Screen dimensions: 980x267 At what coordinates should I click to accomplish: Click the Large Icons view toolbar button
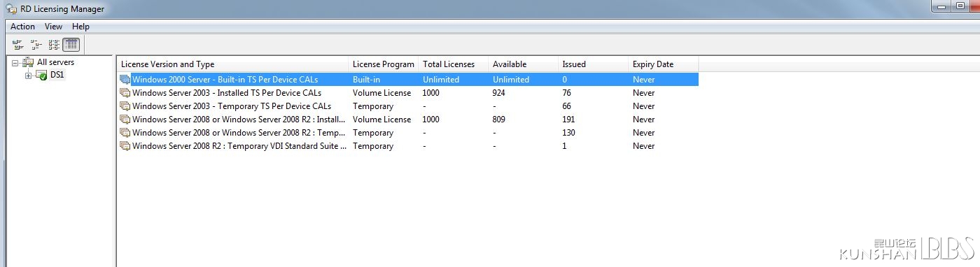[x=17, y=45]
